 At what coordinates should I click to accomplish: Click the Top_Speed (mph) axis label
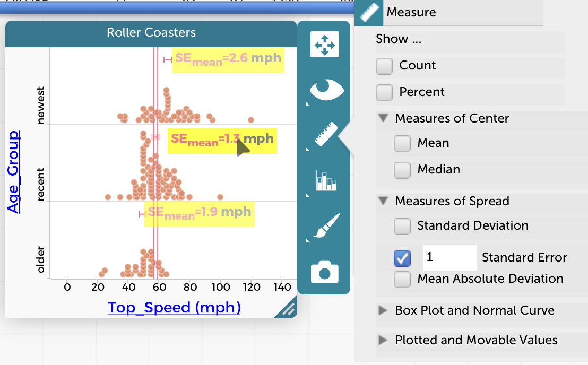coord(174,308)
